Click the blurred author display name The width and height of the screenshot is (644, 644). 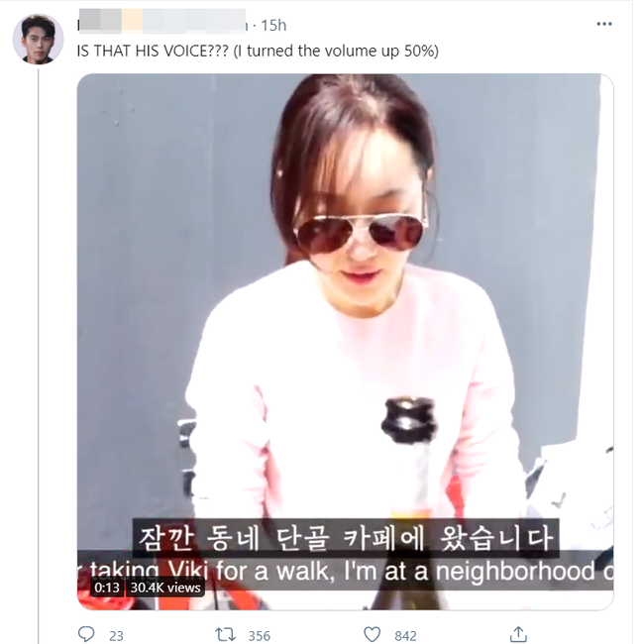coord(162,21)
